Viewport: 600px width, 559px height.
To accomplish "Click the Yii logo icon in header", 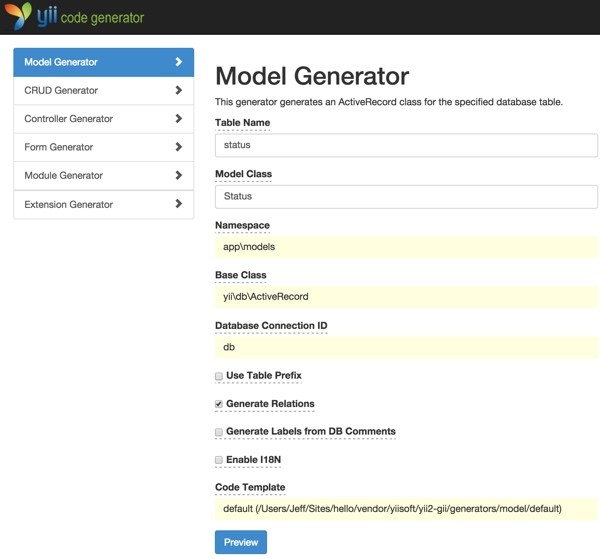I will [18, 15].
